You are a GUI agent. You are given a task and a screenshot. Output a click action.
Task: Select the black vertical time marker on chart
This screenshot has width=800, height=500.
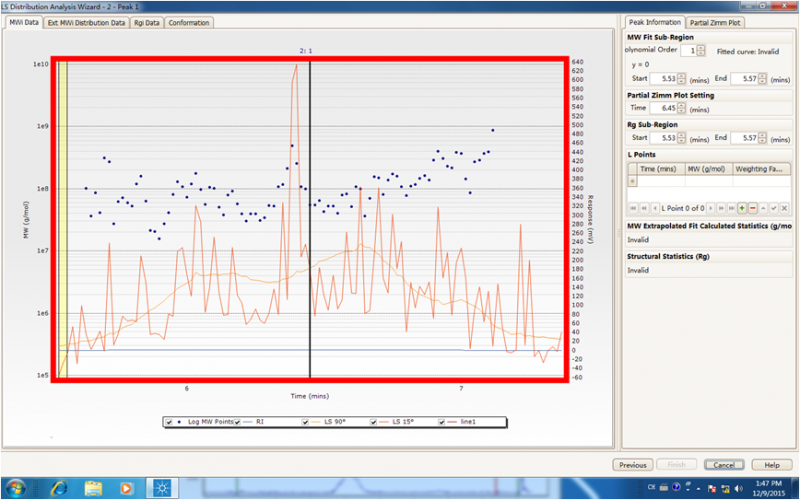tap(310, 219)
